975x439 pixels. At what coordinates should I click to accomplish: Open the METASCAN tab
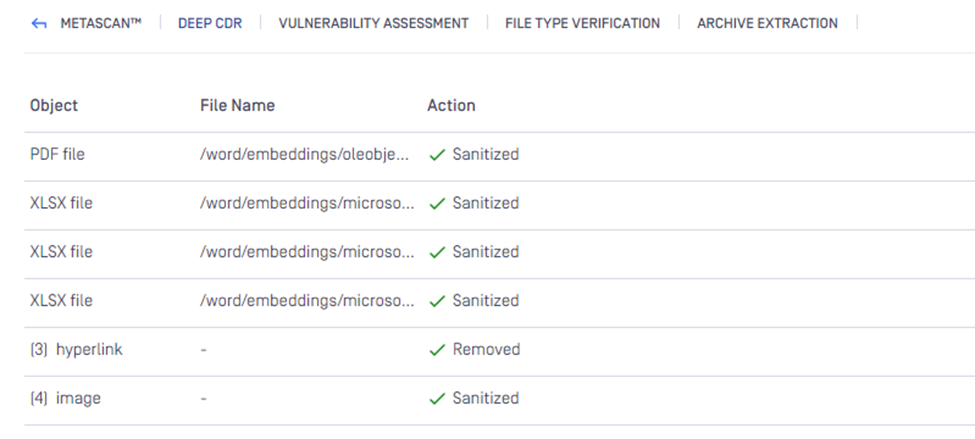[101, 24]
